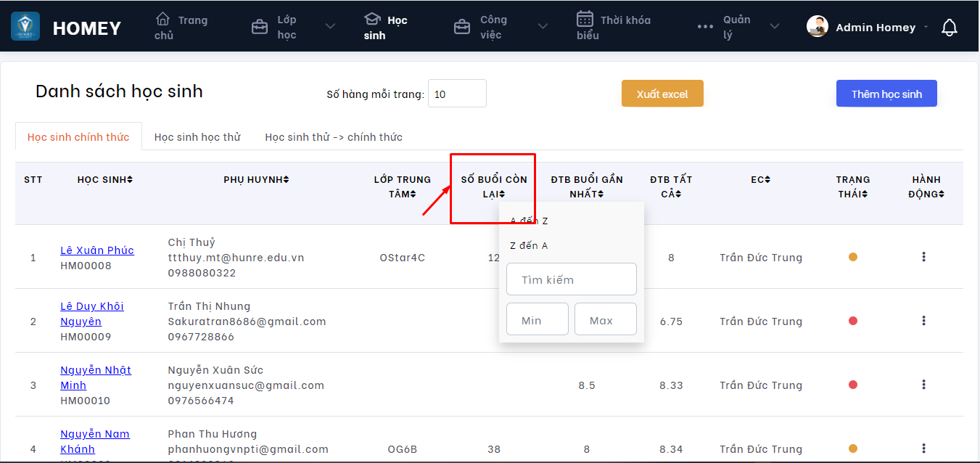Expand the Lớp học dropdown
This screenshot has height=463, width=980.
[330, 27]
